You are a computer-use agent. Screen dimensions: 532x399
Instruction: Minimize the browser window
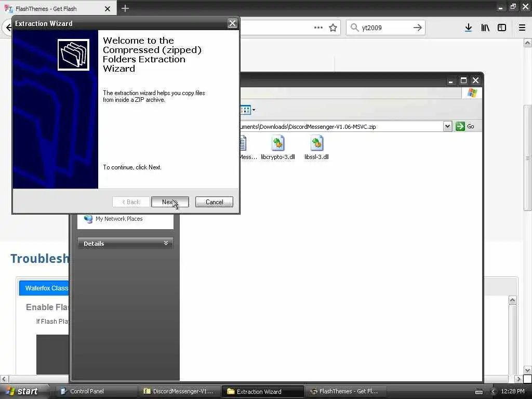(x=500, y=7)
